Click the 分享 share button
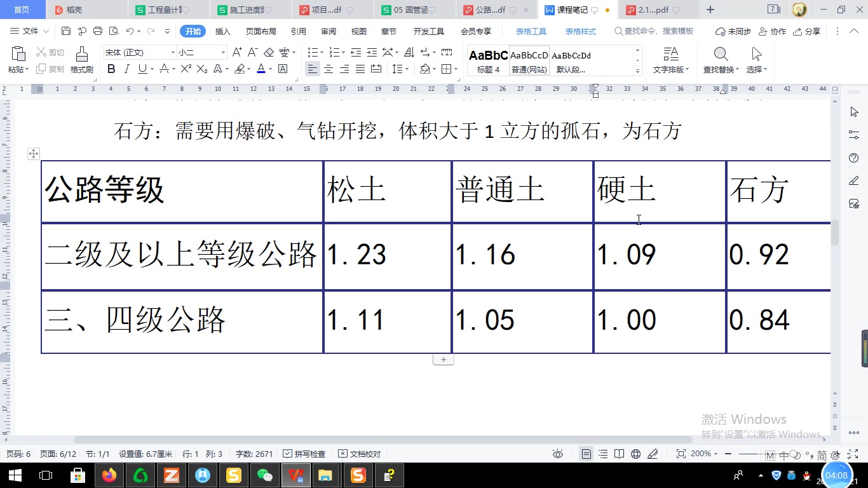The width and height of the screenshot is (868, 488). click(x=807, y=31)
